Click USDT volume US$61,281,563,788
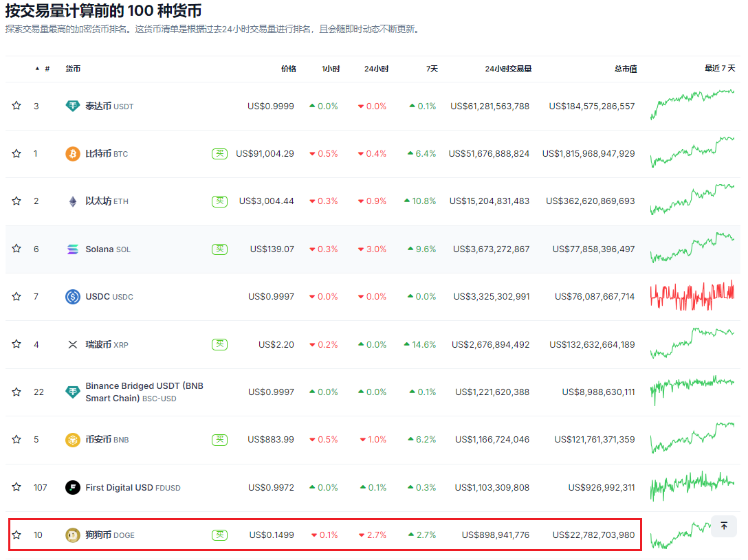748x560 pixels. 490,106
